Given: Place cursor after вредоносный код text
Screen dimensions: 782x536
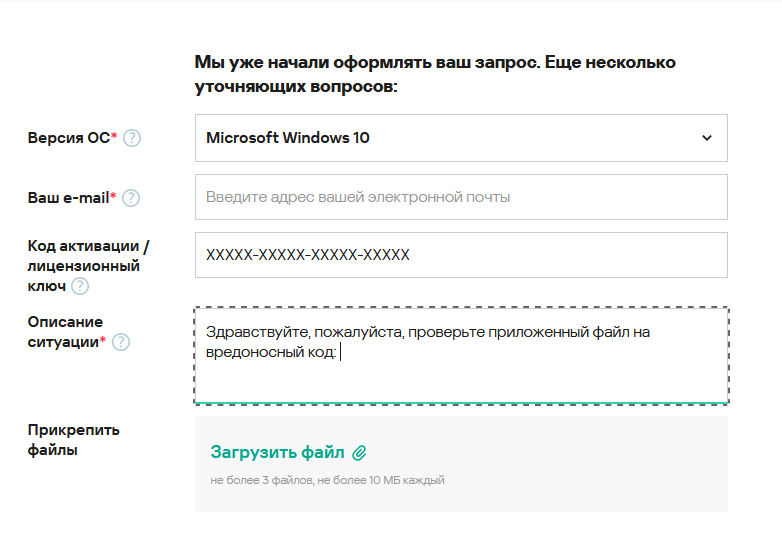Looking at the screenshot, I should tap(340, 352).
